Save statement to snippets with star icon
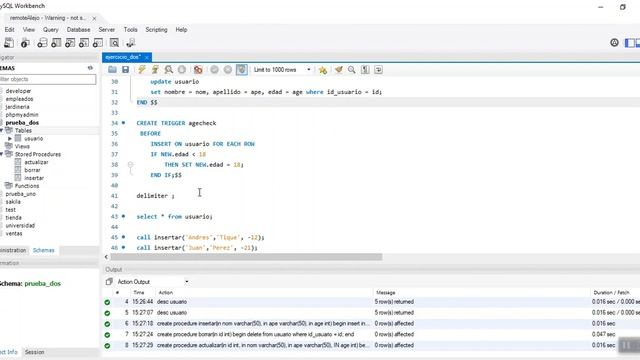The width and height of the screenshot is (640, 360). coord(323,70)
